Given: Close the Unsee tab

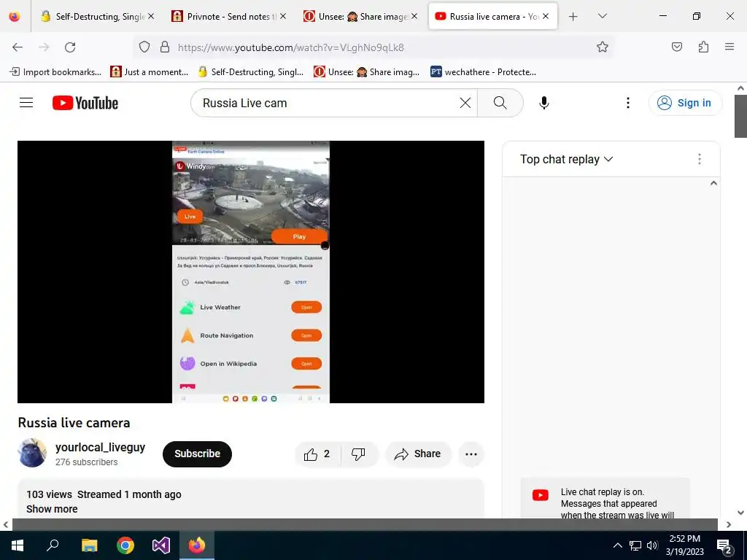Looking at the screenshot, I should click(414, 16).
